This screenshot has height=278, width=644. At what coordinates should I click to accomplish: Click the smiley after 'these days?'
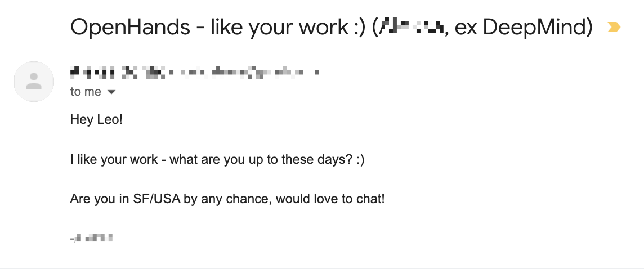click(x=360, y=159)
